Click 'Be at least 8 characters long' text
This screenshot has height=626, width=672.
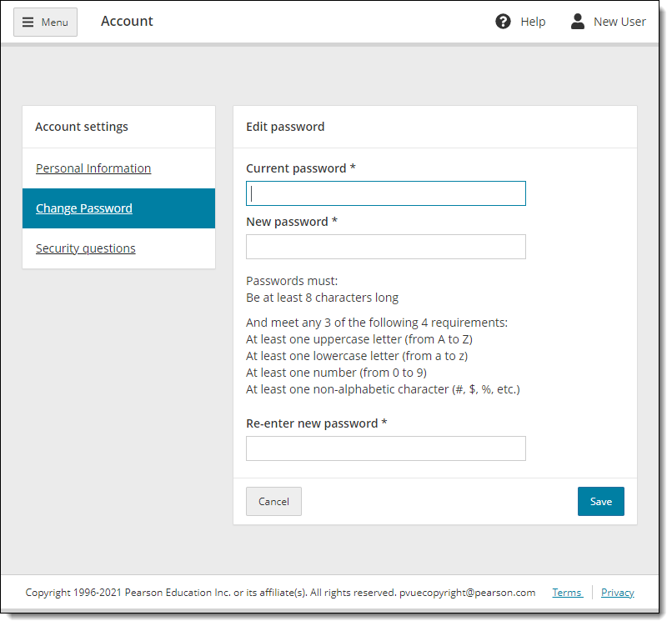pyautogui.click(x=322, y=298)
